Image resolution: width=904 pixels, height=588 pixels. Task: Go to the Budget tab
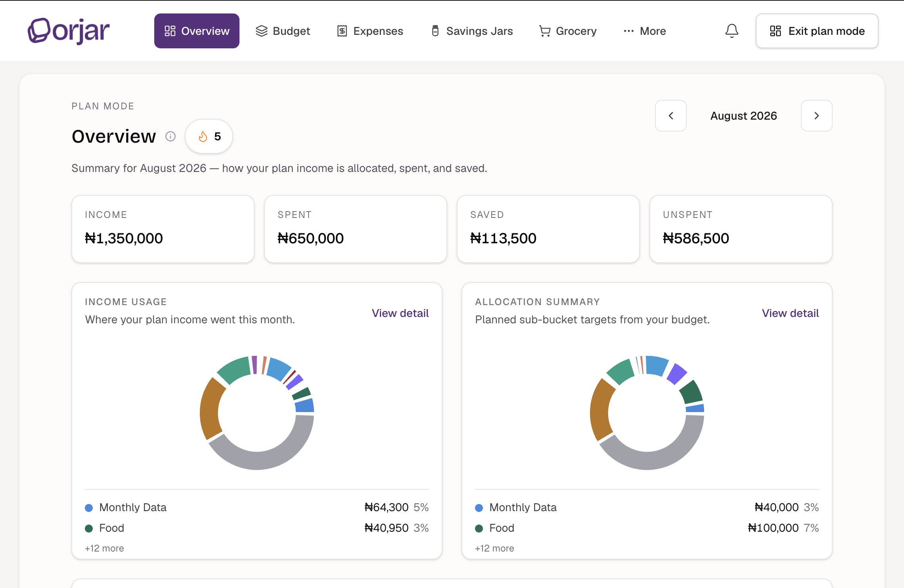coord(283,31)
